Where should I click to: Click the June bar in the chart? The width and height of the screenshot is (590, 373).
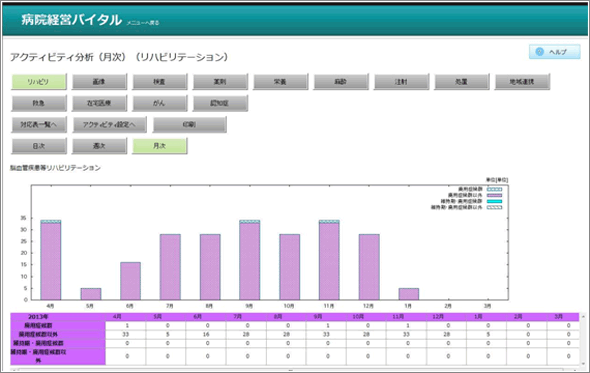[x=130, y=281]
